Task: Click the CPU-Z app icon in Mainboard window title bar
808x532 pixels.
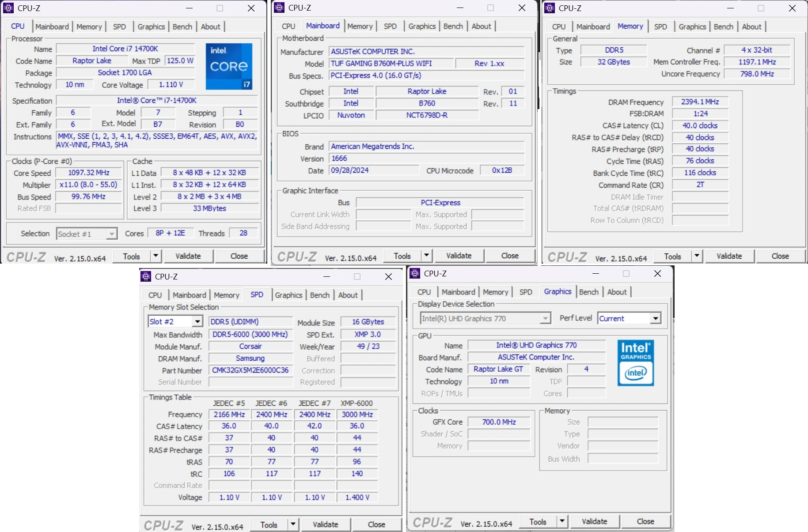Action: tap(279, 8)
